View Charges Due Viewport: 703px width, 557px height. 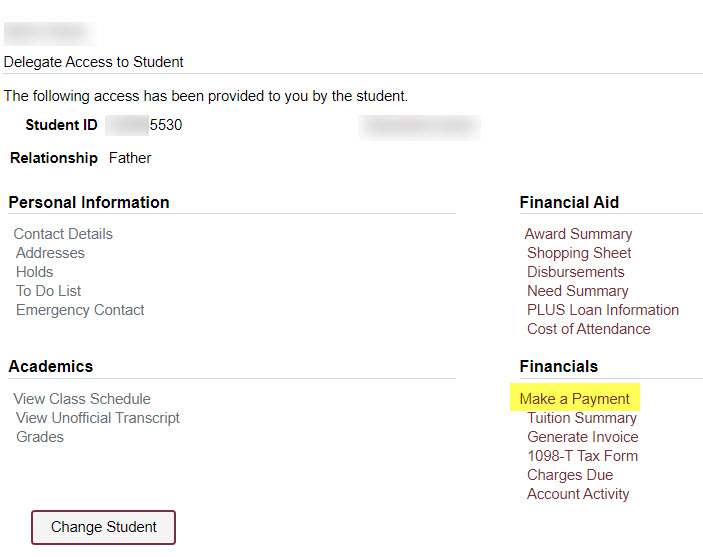570,475
